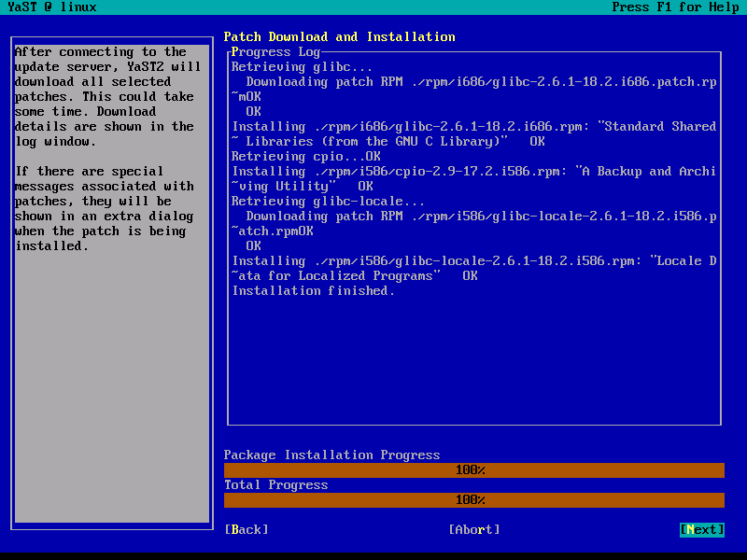Click the 'Retrieving glibc-locale...' log line
The width and height of the screenshot is (747, 560).
328,201
